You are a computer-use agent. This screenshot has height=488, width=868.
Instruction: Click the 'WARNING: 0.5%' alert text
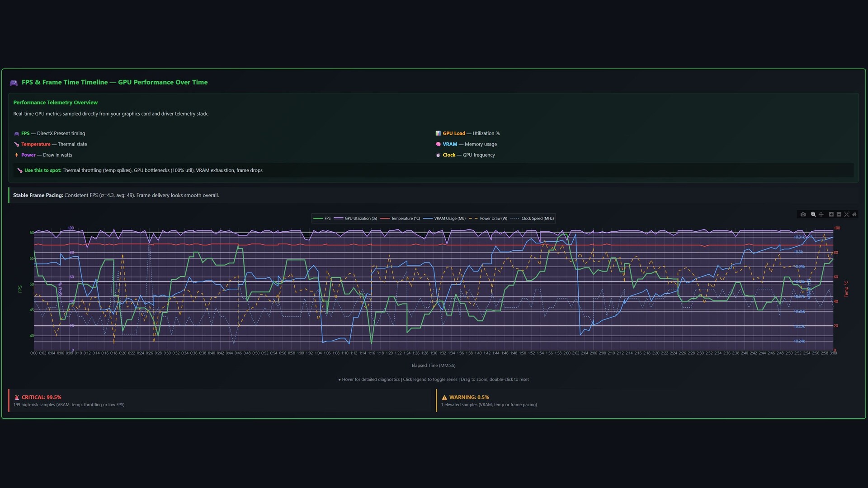pos(469,398)
